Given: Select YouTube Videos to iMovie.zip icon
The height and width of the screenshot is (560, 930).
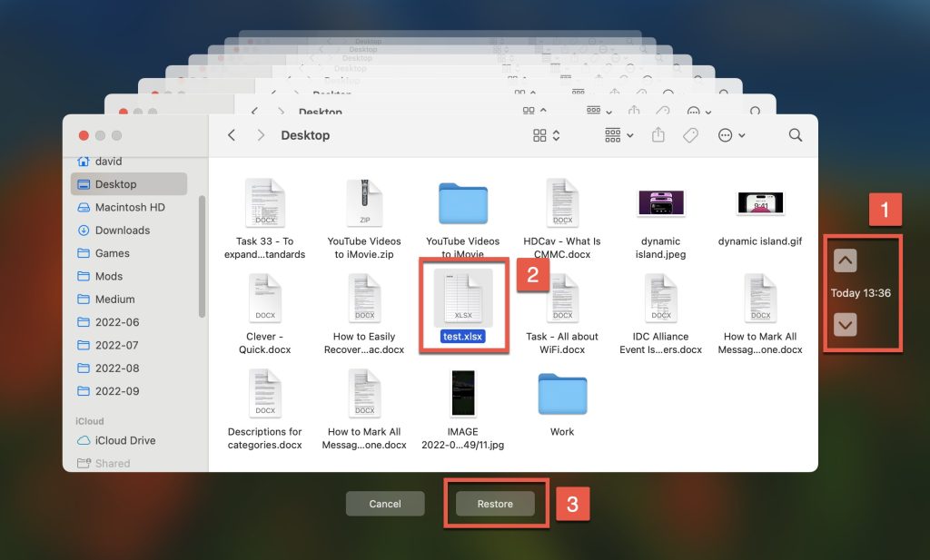Looking at the screenshot, I should (364, 202).
